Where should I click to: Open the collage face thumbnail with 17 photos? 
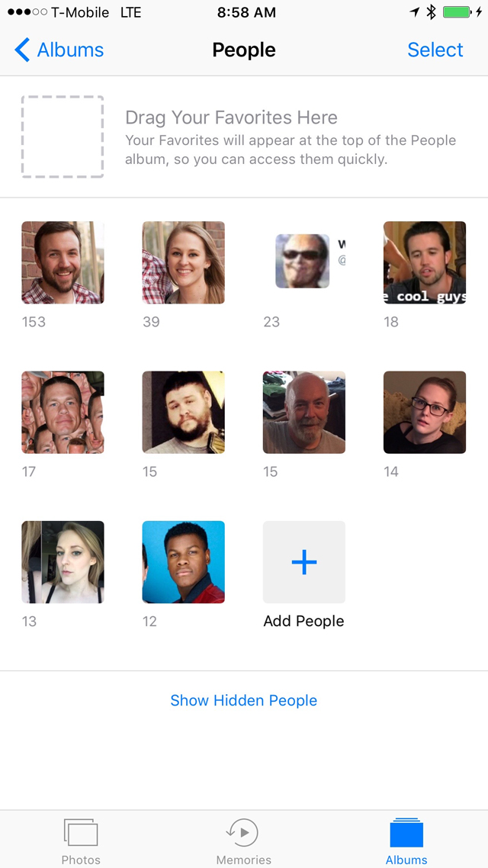coord(63,413)
